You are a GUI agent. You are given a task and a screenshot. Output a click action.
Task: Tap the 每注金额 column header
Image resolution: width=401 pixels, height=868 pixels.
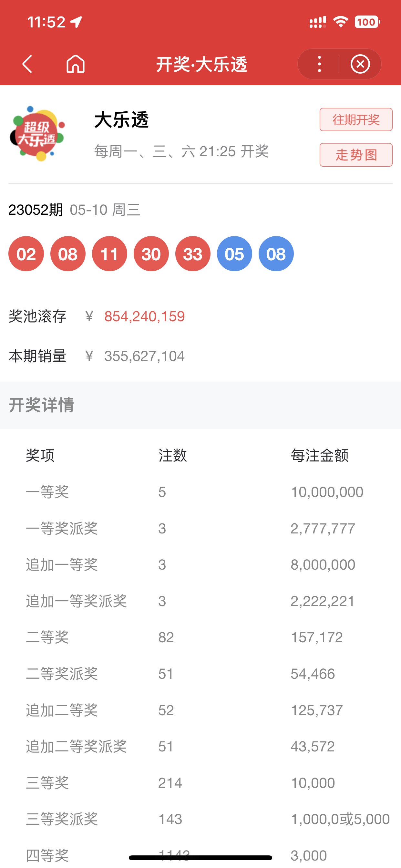319,455
